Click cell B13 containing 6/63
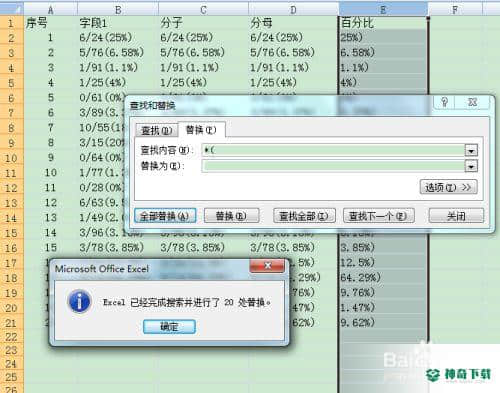 pos(101,203)
